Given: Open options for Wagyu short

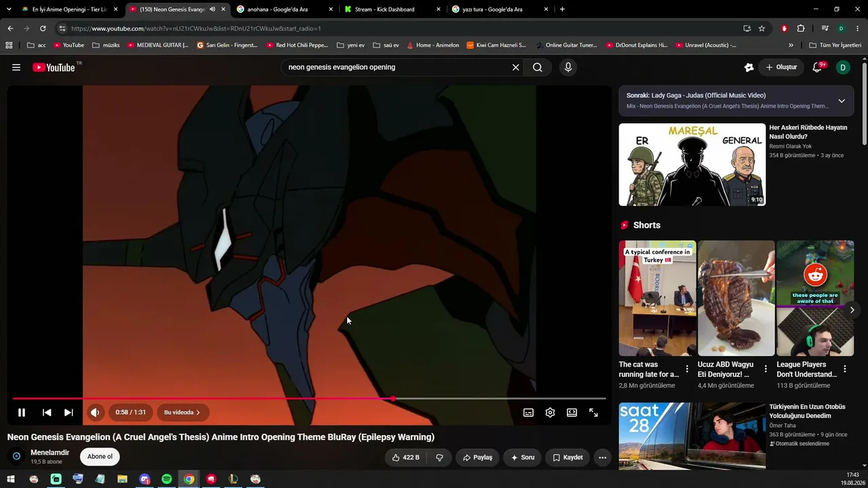Looking at the screenshot, I should coord(766,369).
